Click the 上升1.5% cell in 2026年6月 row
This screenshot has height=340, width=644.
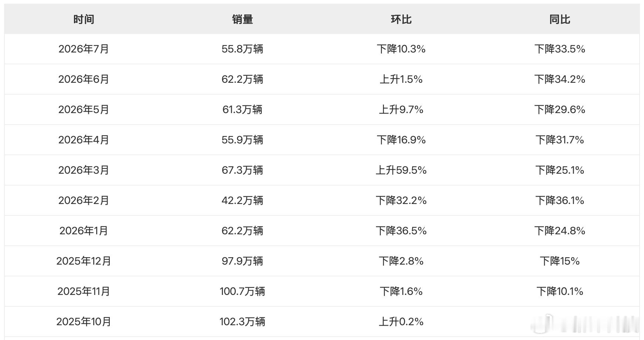click(401, 79)
